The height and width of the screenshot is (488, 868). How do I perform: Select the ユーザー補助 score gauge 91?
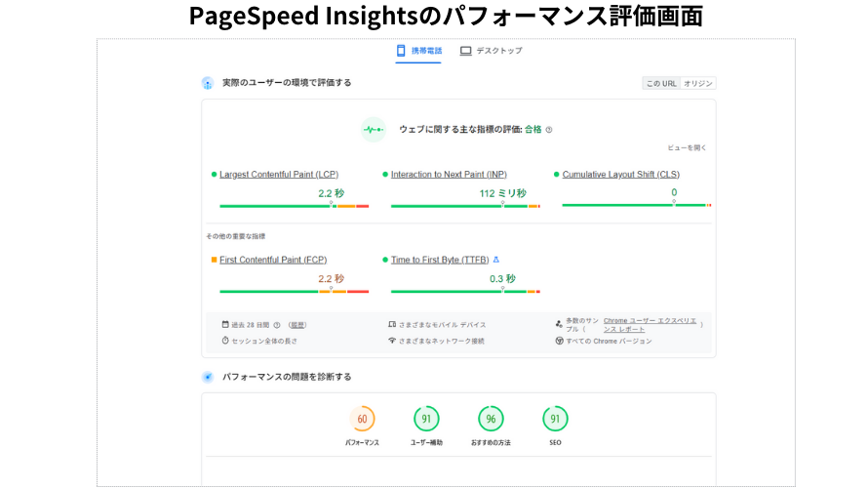click(x=426, y=420)
